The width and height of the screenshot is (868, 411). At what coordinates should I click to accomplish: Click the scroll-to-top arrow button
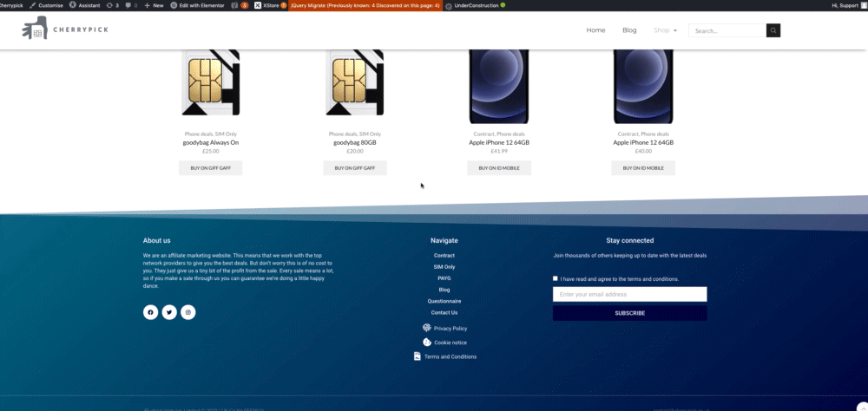point(862,407)
